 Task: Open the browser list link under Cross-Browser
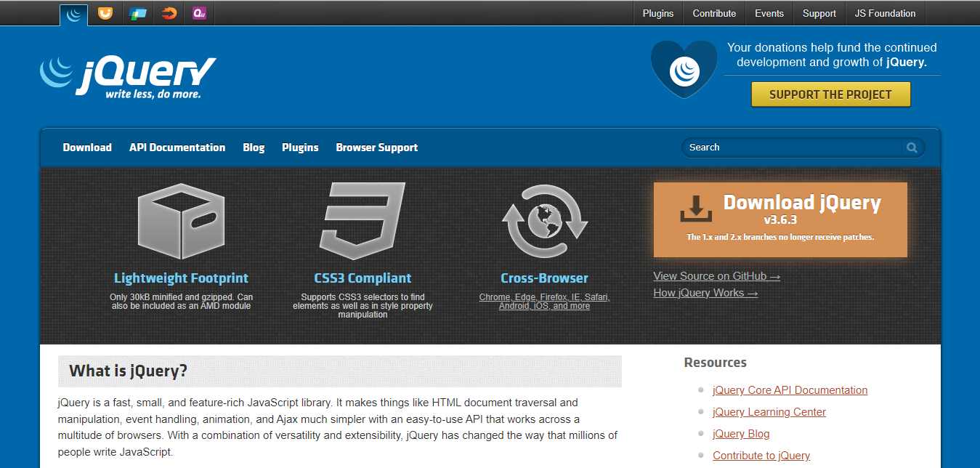(x=544, y=302)
